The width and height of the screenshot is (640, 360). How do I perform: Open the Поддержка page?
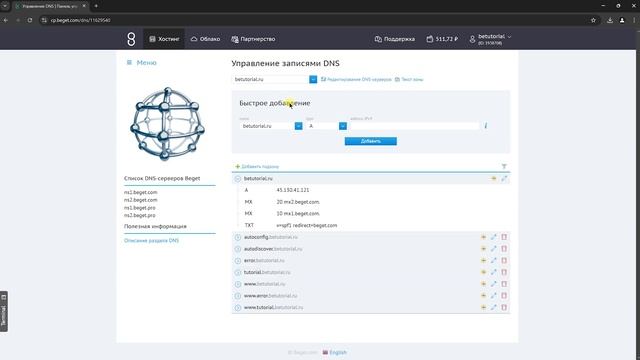[395, 39]
